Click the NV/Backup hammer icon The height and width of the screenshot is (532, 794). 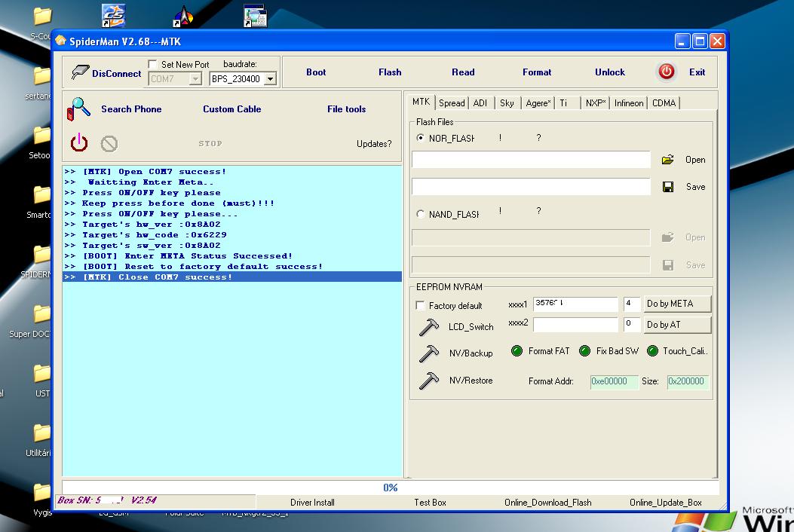pos(428,353)
